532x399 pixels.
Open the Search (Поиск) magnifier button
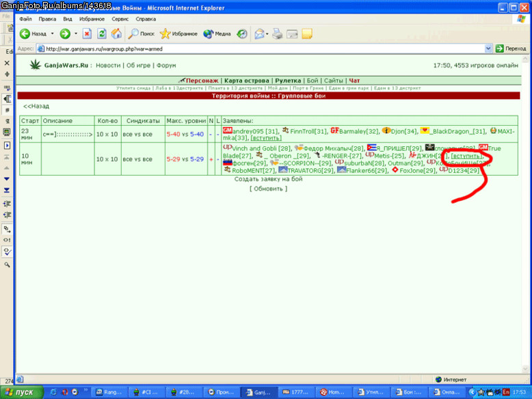point(141,33)
